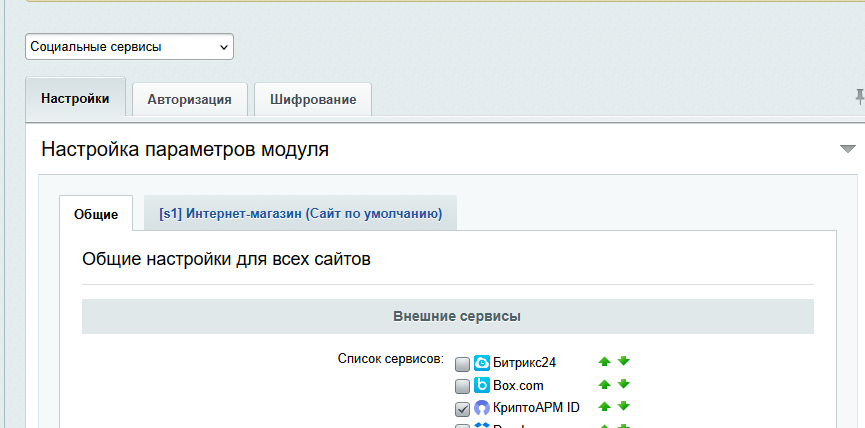Viewport: 865px width, 428px height.
Task: Tick the Box.com service checkbox
Action: pyautogui.click(x=462, y=386)
